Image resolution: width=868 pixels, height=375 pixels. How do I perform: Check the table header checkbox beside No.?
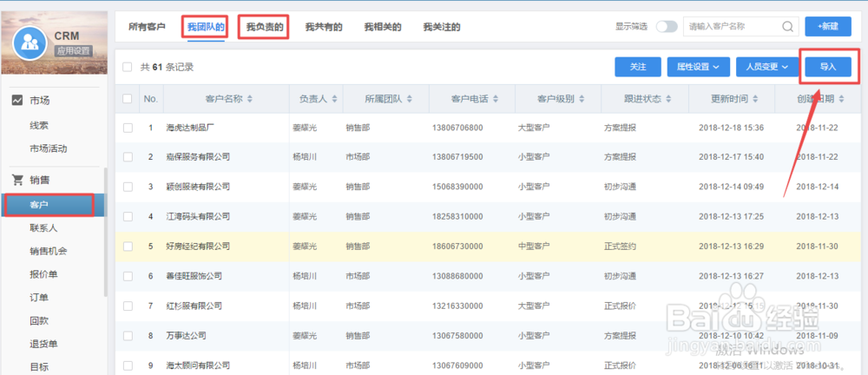coord(128,99)
